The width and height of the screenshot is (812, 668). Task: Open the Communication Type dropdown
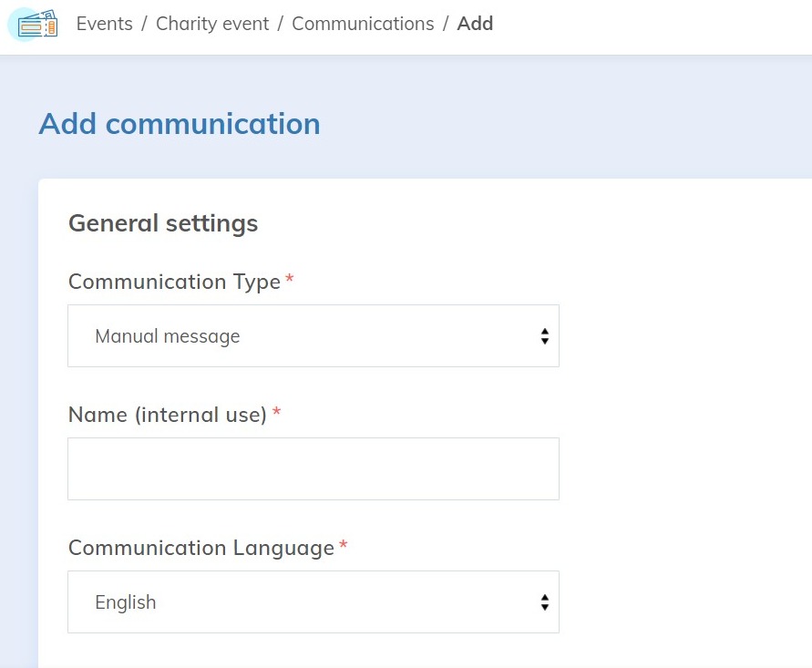(313, 335)
